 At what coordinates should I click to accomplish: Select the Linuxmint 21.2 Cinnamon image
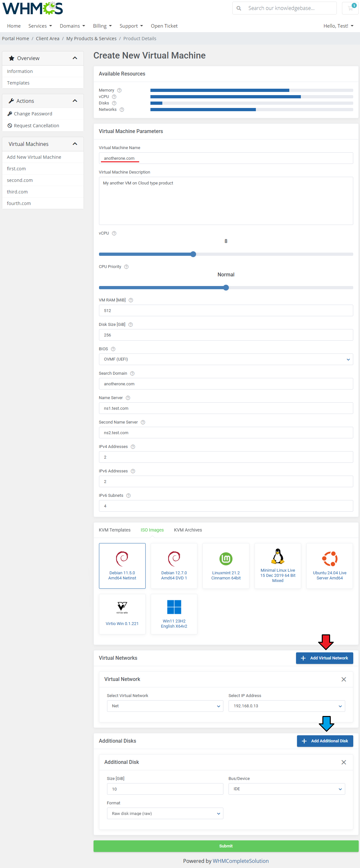tap(226, 566)
